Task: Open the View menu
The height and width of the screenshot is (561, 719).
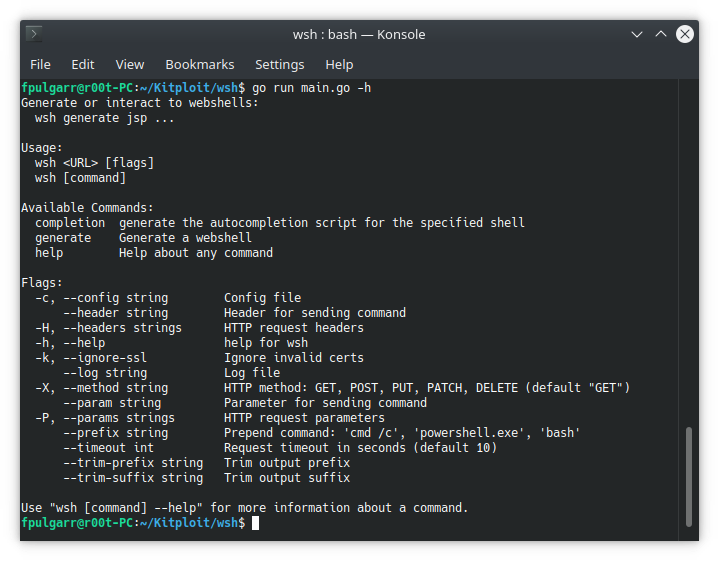Action: coord(130,65)
